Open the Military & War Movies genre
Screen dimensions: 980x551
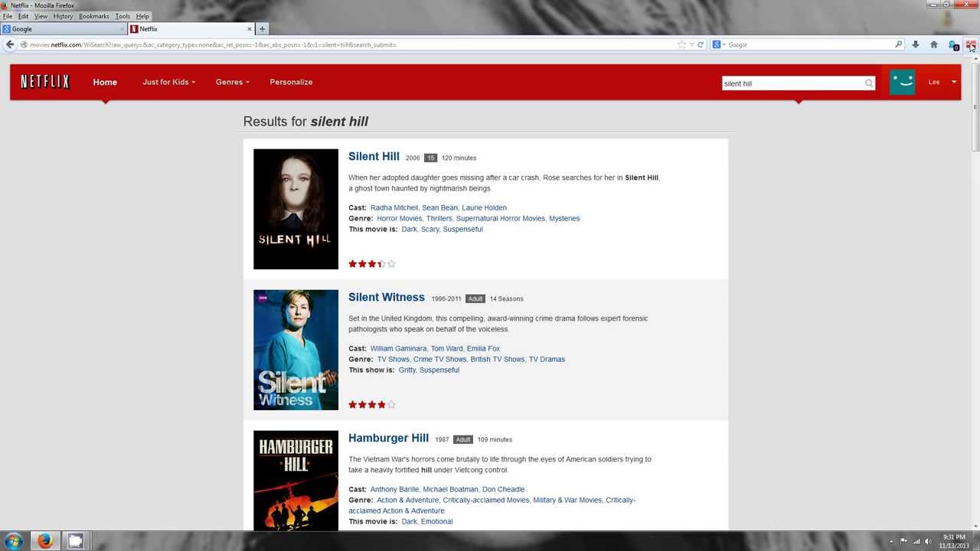567,500
